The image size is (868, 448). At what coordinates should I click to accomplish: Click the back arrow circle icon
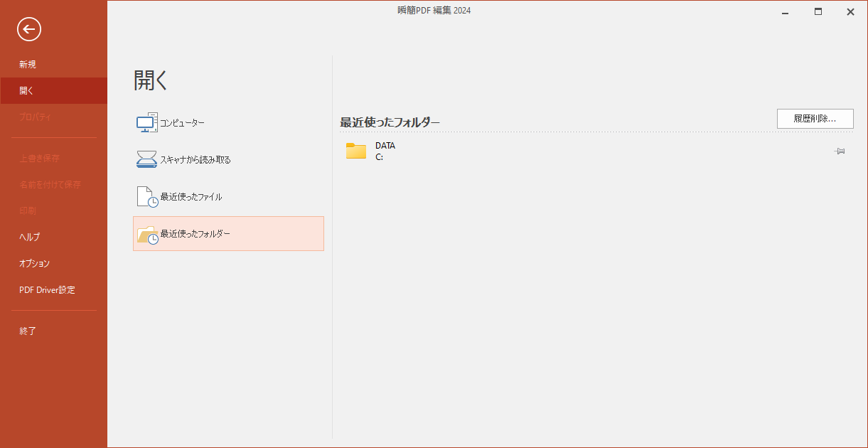29,29
